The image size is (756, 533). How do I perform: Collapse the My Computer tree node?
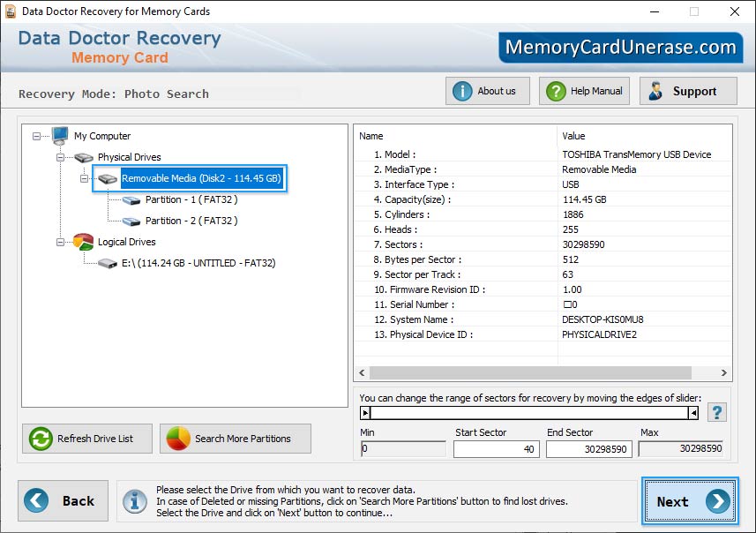[37, 136]
